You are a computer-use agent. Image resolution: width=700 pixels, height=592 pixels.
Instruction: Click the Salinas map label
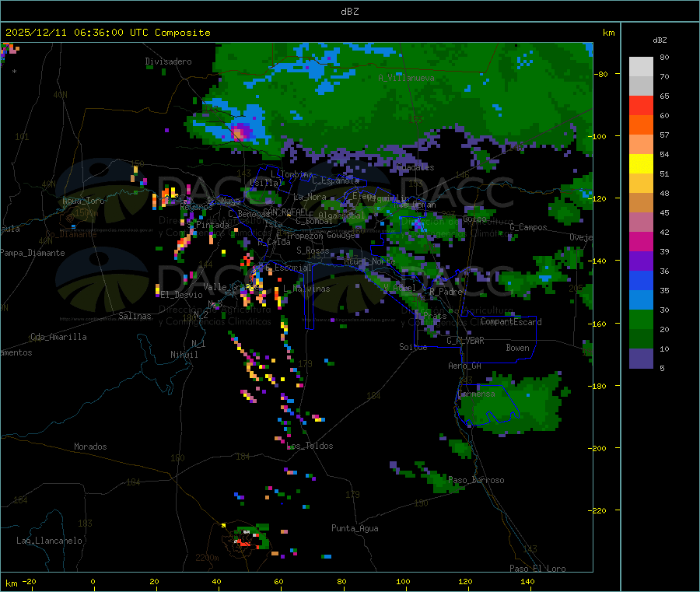click(x=135, y=316)
